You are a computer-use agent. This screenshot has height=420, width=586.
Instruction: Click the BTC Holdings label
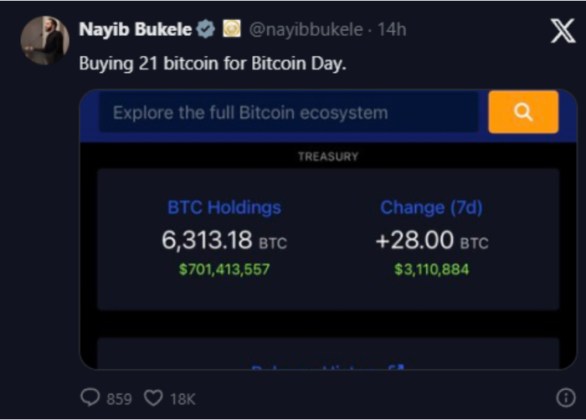tap(224, 207)
